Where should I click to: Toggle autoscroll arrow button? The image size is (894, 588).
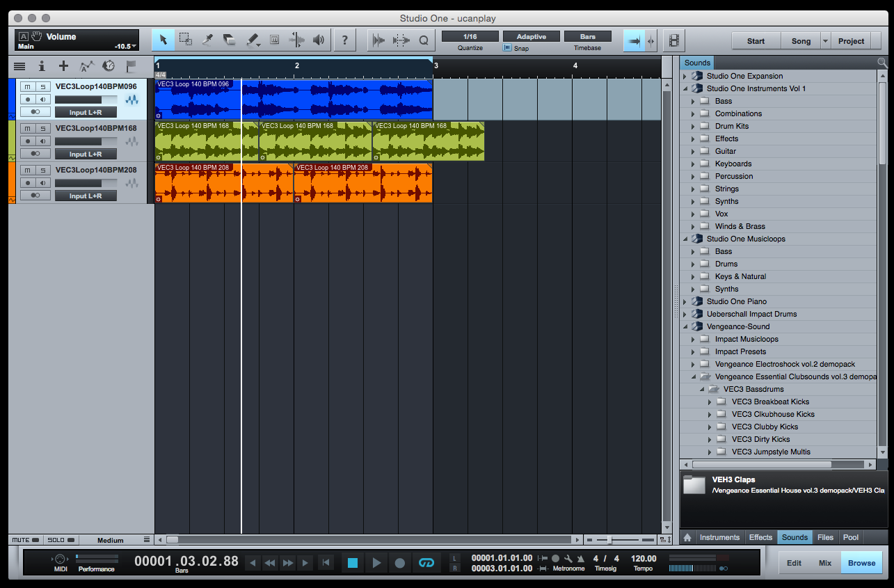point(634,41)
